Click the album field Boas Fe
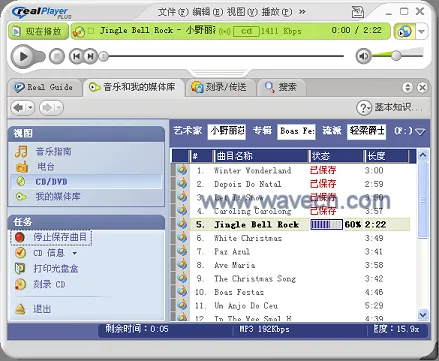The height and width of the screenshot is (361, 439). tap(297, 131)
